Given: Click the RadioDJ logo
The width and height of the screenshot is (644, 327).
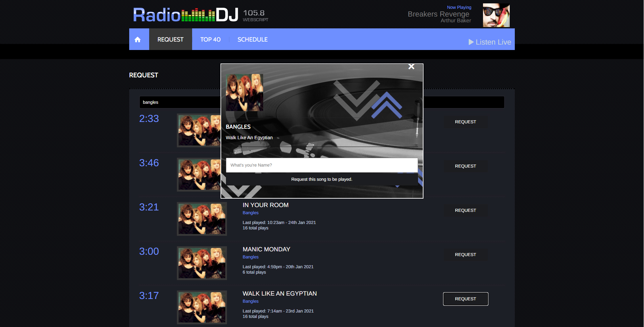Looking at the screenshot, I should [186, 15].
